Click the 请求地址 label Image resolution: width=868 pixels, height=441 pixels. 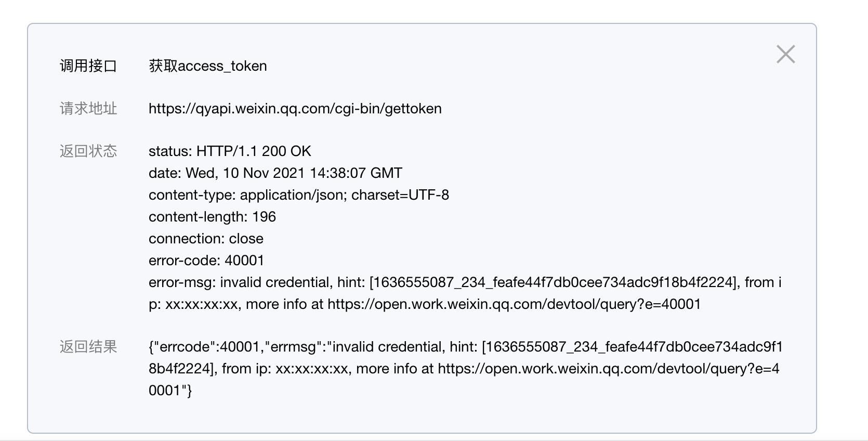pyautogui.click(x=88, y=109)
